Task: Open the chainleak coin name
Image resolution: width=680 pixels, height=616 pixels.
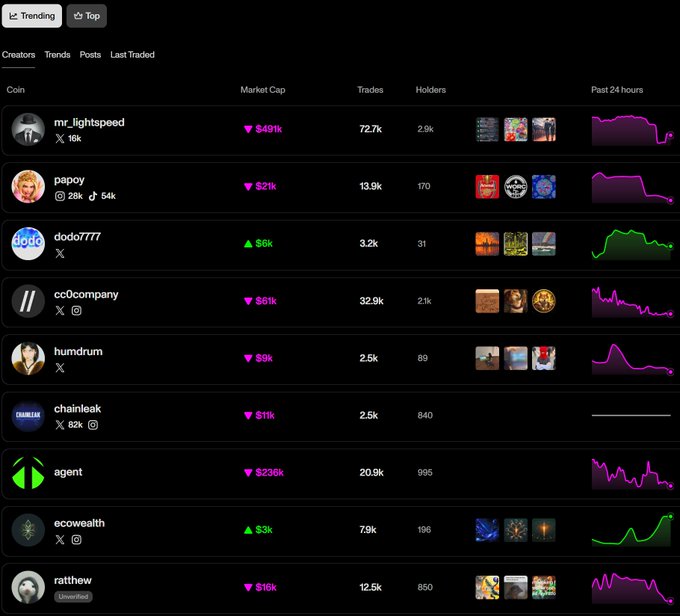Action: tap(78, 409)
